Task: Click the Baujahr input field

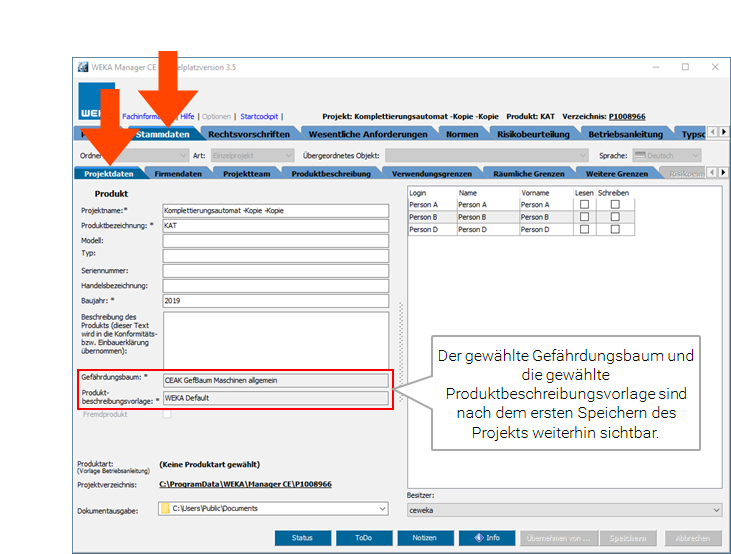Action: point(275,299)
